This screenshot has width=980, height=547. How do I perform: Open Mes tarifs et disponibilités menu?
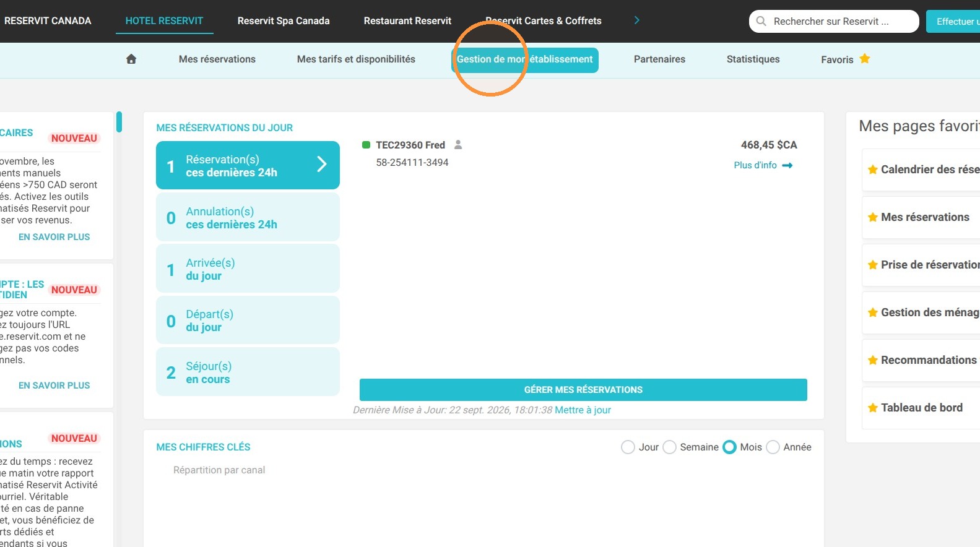[356, 59]
